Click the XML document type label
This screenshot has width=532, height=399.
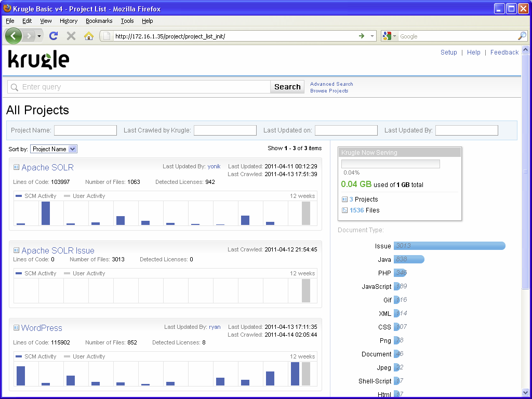pyautogui.click(x=385, y=313)
